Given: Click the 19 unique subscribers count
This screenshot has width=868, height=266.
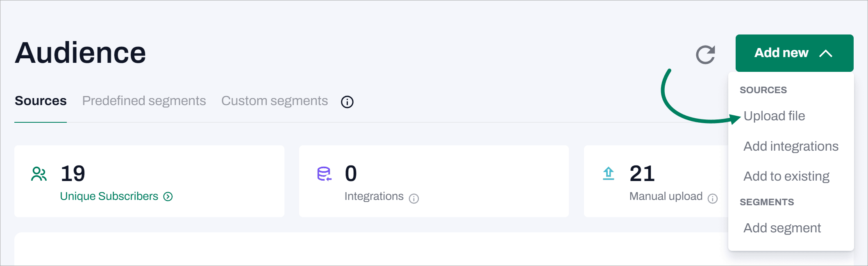Looking at the screenshot, I should pos(73,173).
